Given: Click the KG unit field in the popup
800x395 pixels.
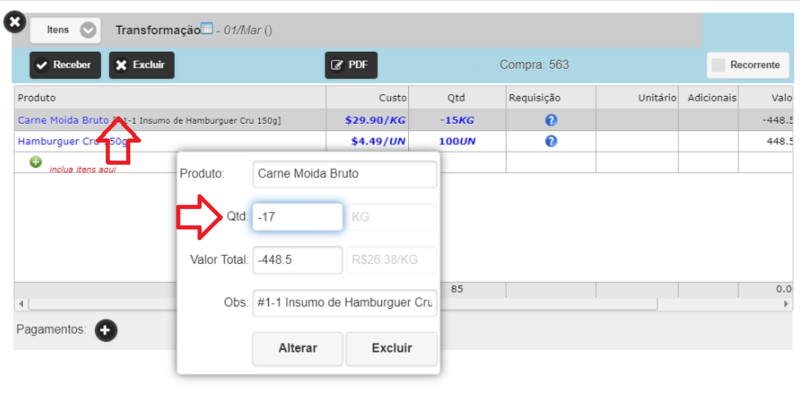Looking at the screenshot, I should click(x=392, y=217).
